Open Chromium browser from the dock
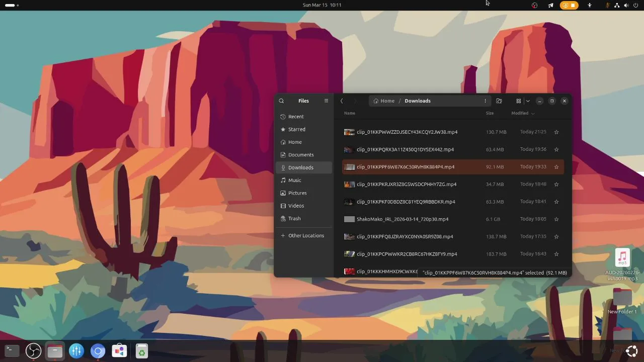 98,351
